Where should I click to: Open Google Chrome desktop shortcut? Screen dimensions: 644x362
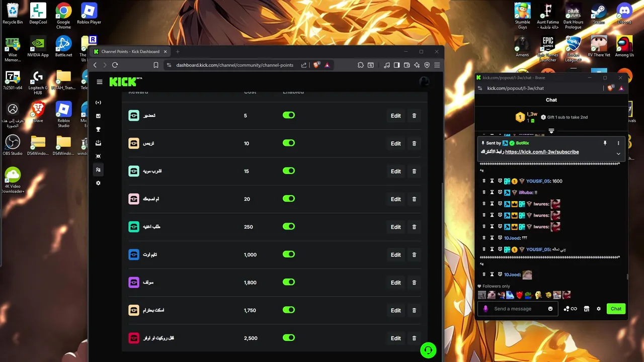63,16
